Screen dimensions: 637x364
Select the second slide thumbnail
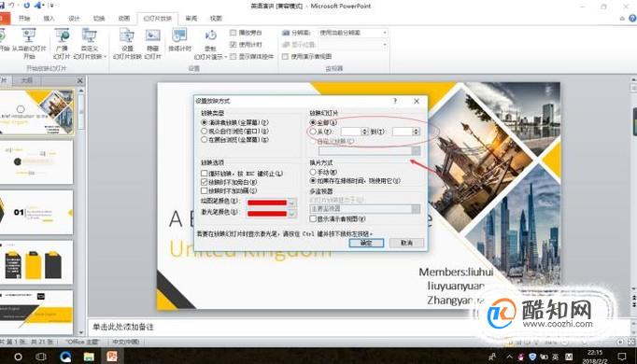point(37,161)
